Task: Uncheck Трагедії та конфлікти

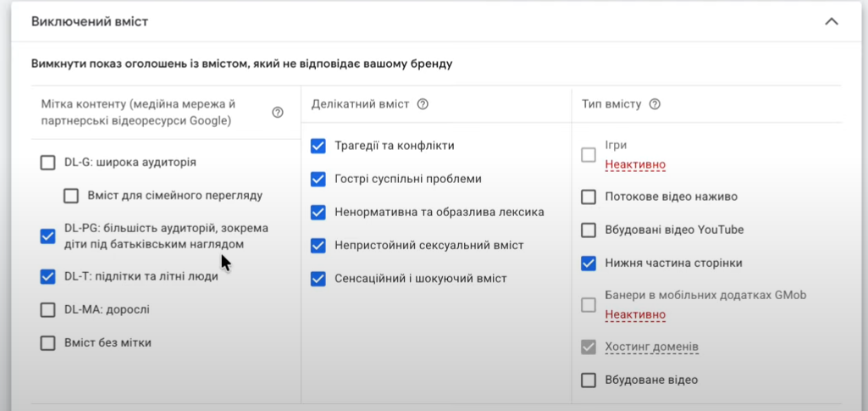Action: tap(318, 146)
